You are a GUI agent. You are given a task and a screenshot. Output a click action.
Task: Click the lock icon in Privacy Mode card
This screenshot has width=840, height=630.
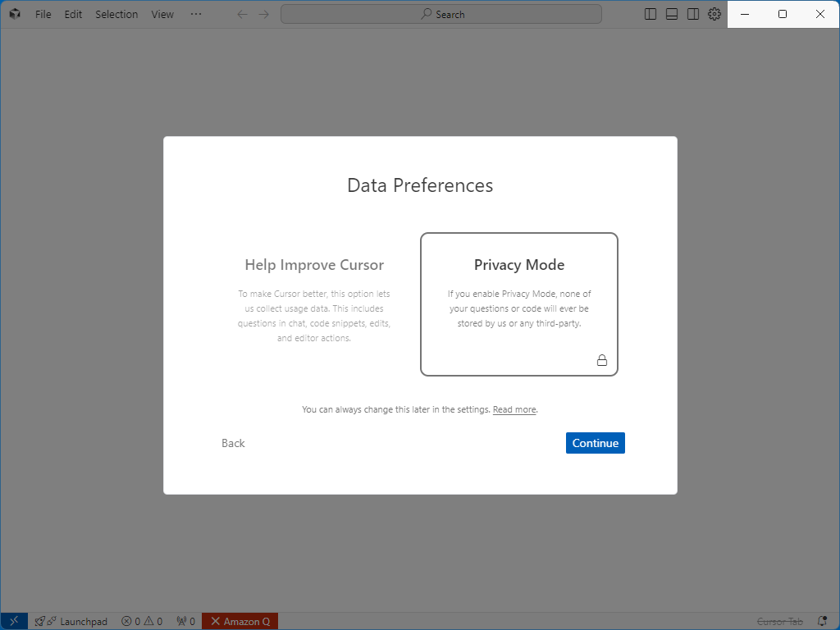[601, 360]
